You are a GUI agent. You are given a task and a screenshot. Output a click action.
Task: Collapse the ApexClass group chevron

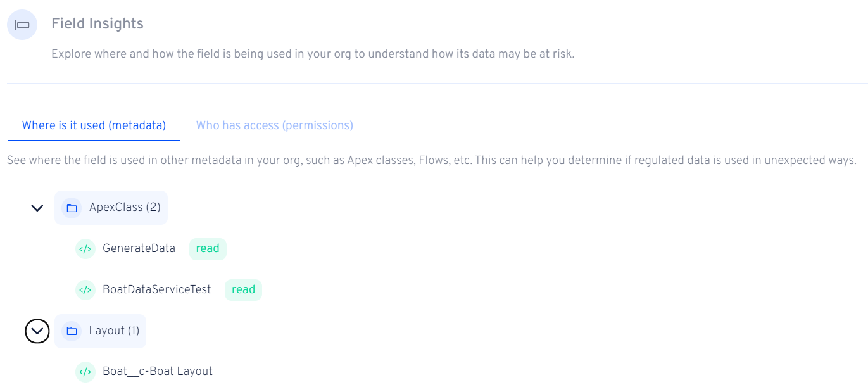(37, 208)
